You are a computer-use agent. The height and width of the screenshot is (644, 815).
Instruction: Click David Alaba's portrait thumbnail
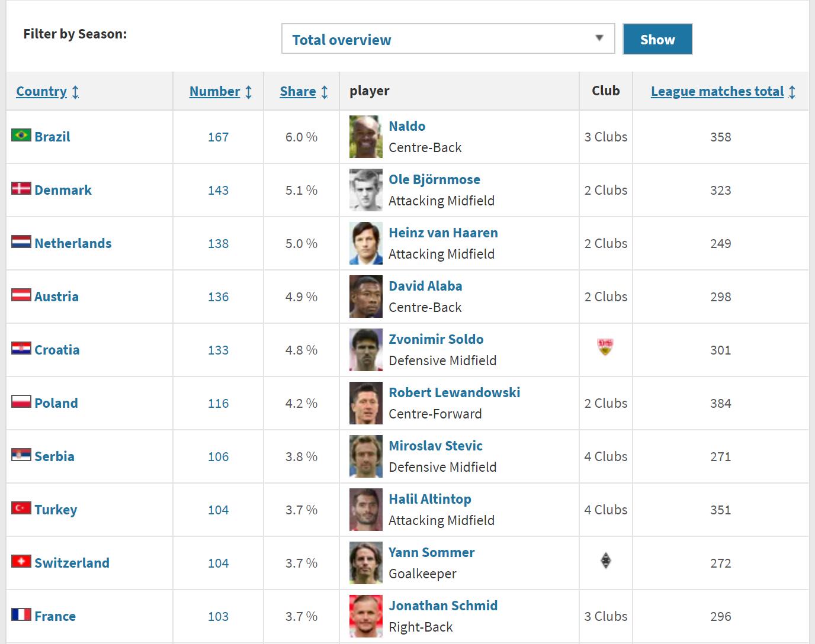point(365,297)
